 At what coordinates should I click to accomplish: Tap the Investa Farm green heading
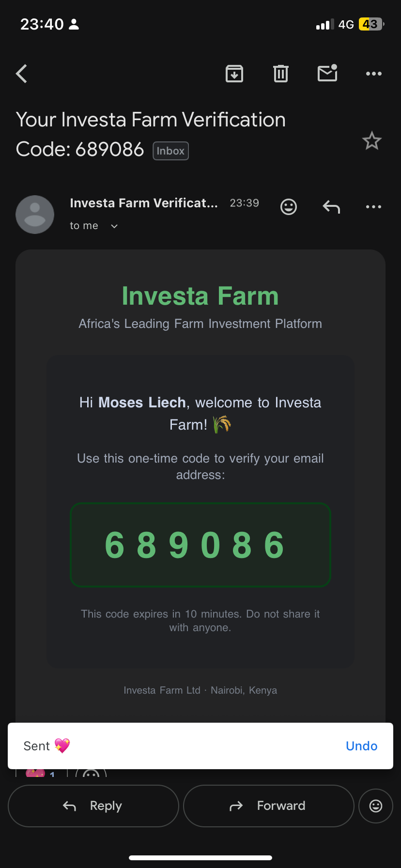click(200, 296)
